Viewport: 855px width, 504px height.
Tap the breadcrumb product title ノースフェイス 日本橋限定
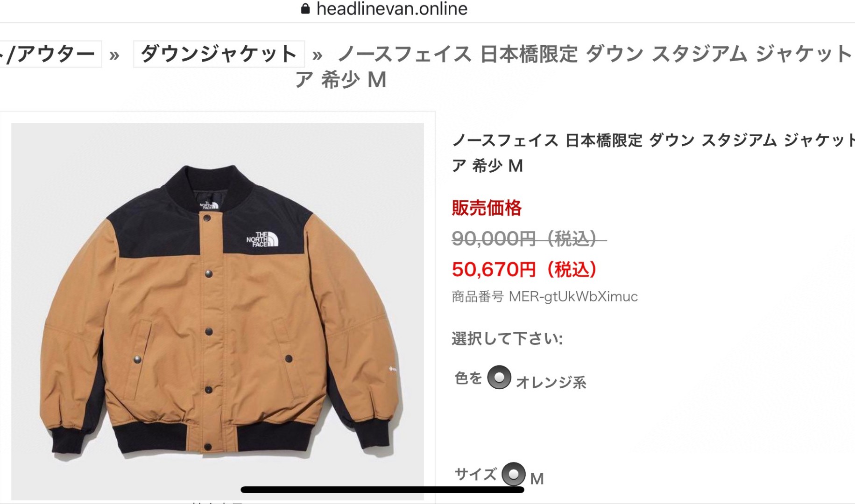(458, 54)
